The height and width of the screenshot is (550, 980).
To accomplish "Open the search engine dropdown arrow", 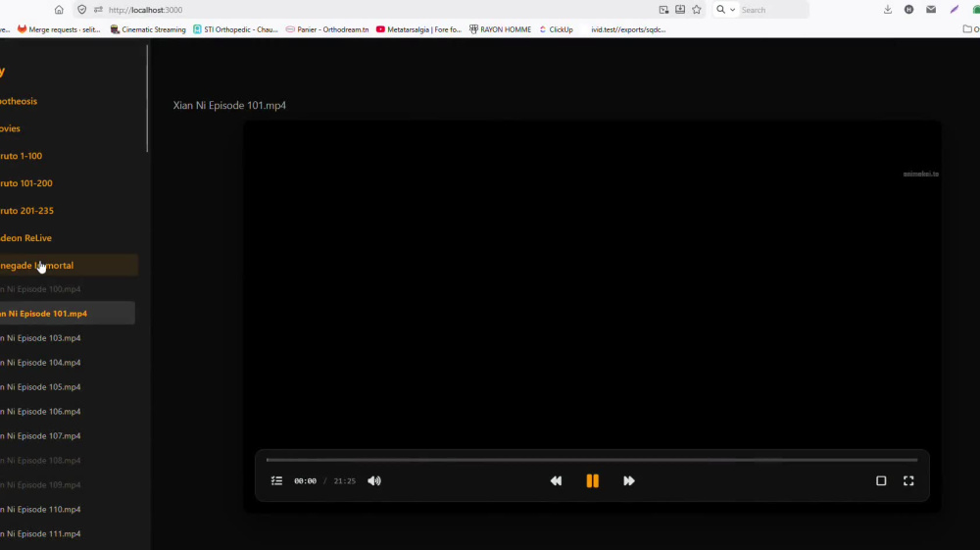I will tap(732, 10).
